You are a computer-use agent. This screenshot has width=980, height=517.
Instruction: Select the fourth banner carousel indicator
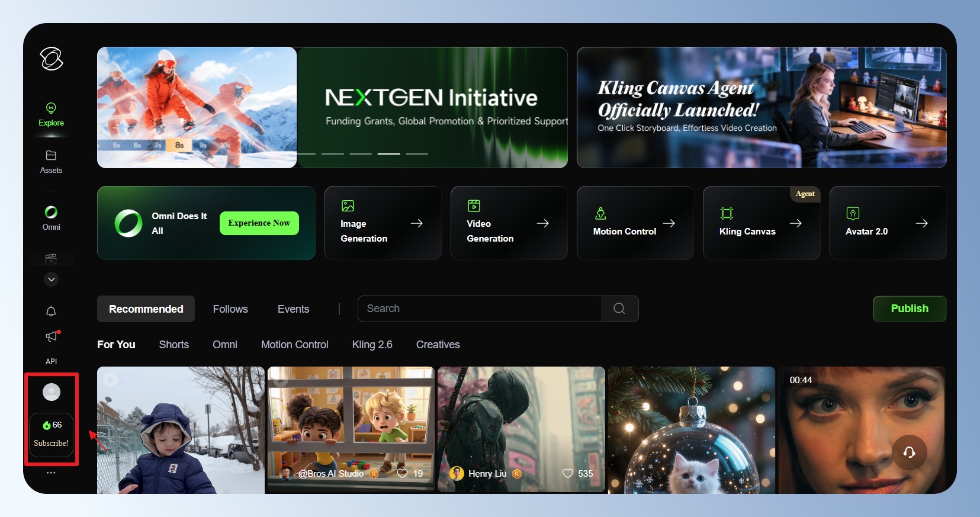coord(389,154)
